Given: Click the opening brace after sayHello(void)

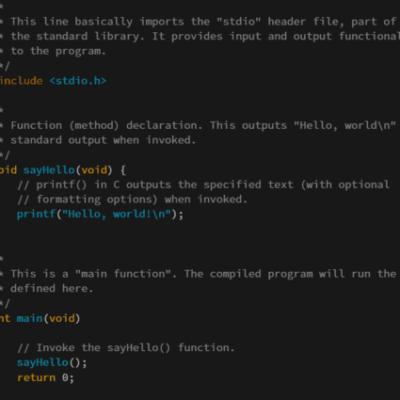Looking at the screenshot, I should (123, 170).
